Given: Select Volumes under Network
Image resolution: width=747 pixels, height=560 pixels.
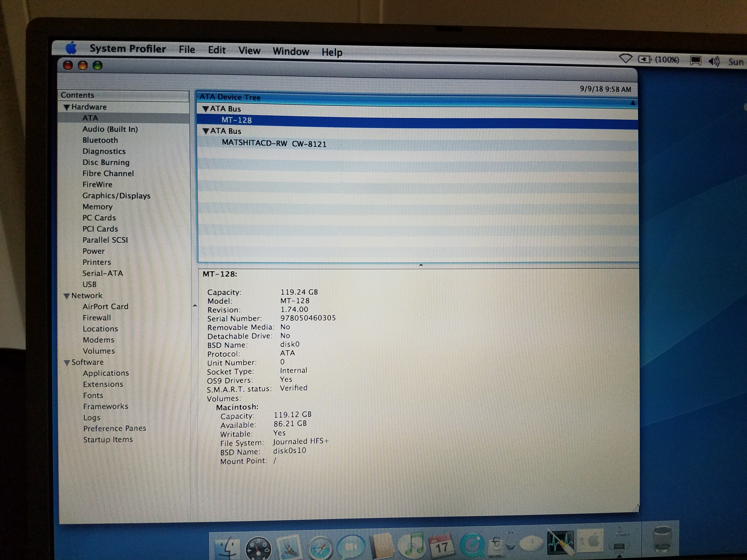Looking at the screenshot, I should (99, 351).
